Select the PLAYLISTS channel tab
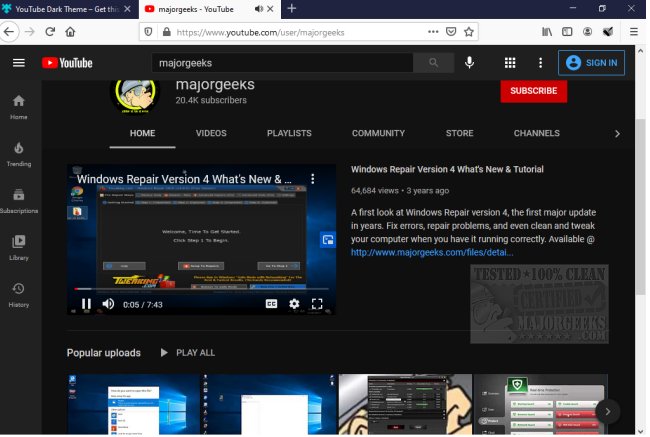Image resolution: width=650 pixels, height=437 pixels. tap(289, 134)
